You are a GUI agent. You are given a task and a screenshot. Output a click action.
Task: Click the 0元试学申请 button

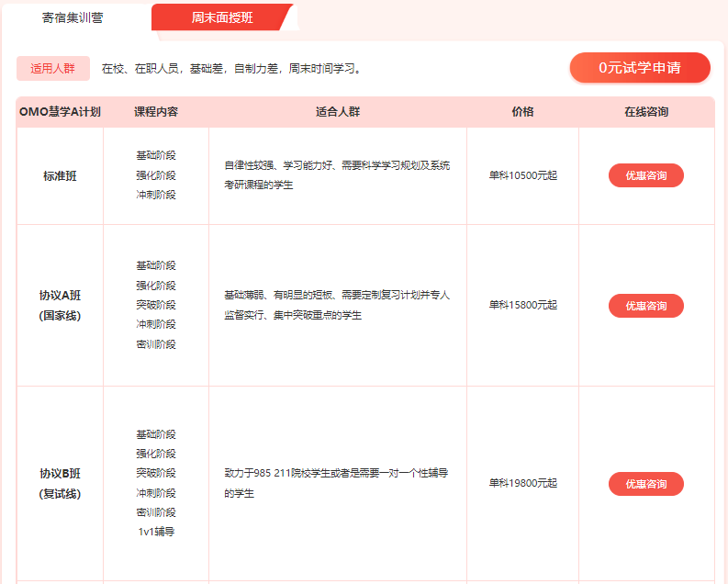[x=640, y=68]
